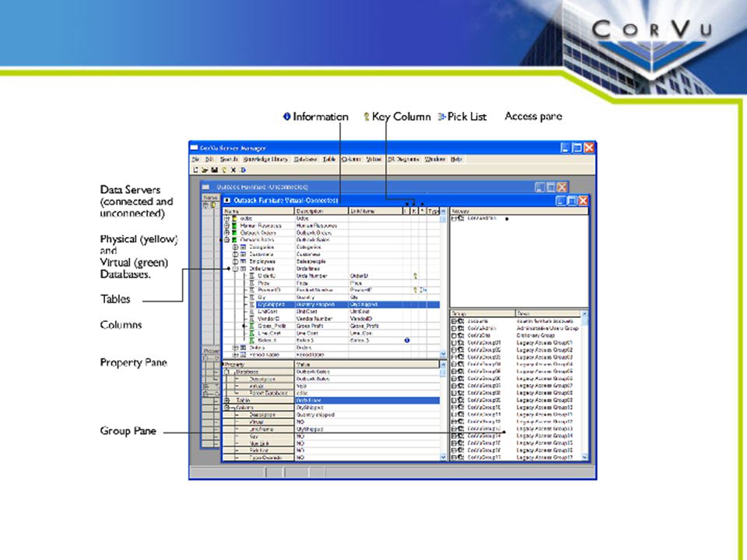Click the Customers table icon
The height and width of the screenshot is (560, 747).
click(x=243, y=254)
